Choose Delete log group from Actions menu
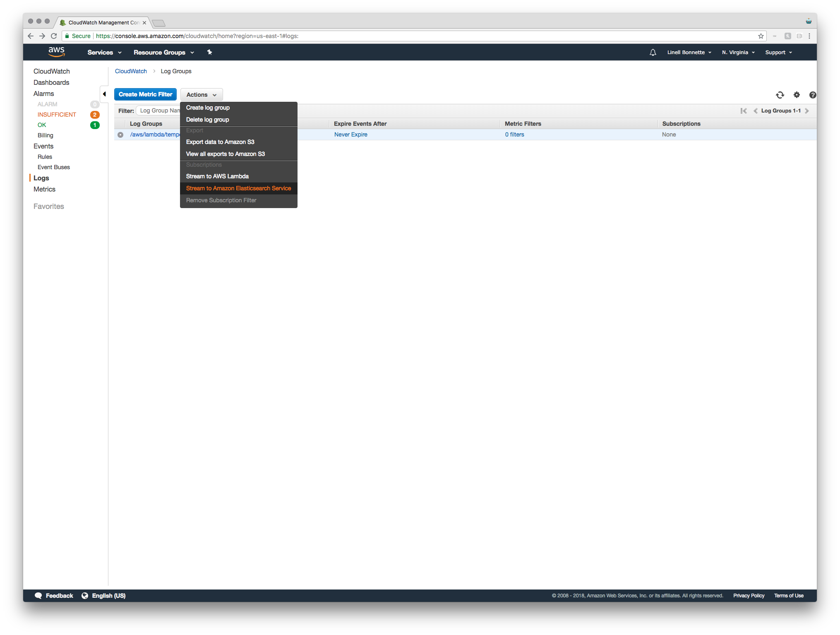The image size is (840, 635). click(x=239, y=120)
